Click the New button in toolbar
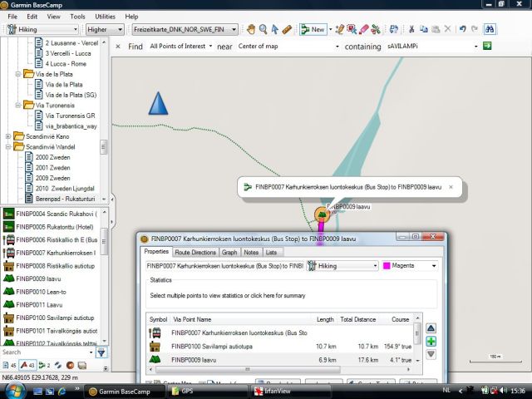Viewport: 532px width, 399px height. (313, 29)
